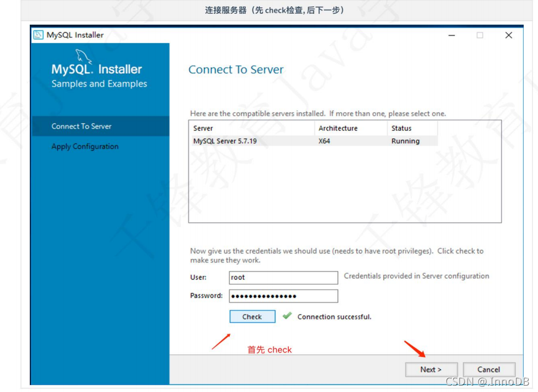Click the Connection successful message
This screenshot has width=538, height=392.
click(x=334, y=316)
